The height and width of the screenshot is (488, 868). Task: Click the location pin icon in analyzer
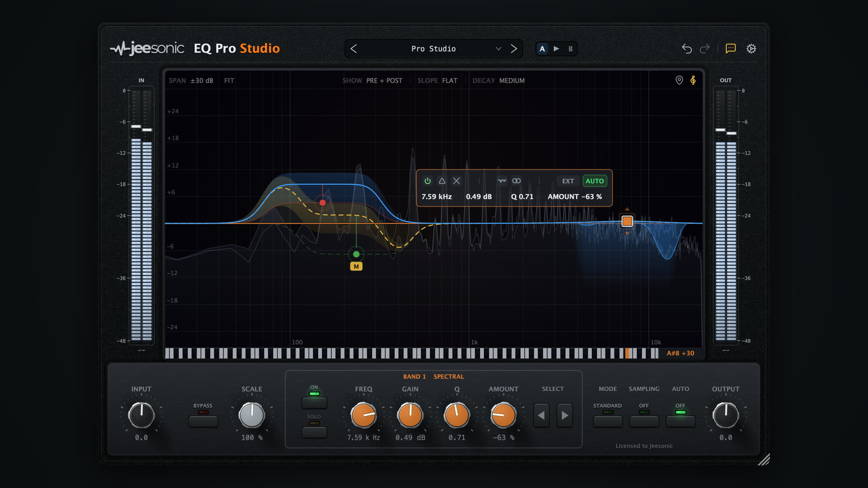[679, 80]
